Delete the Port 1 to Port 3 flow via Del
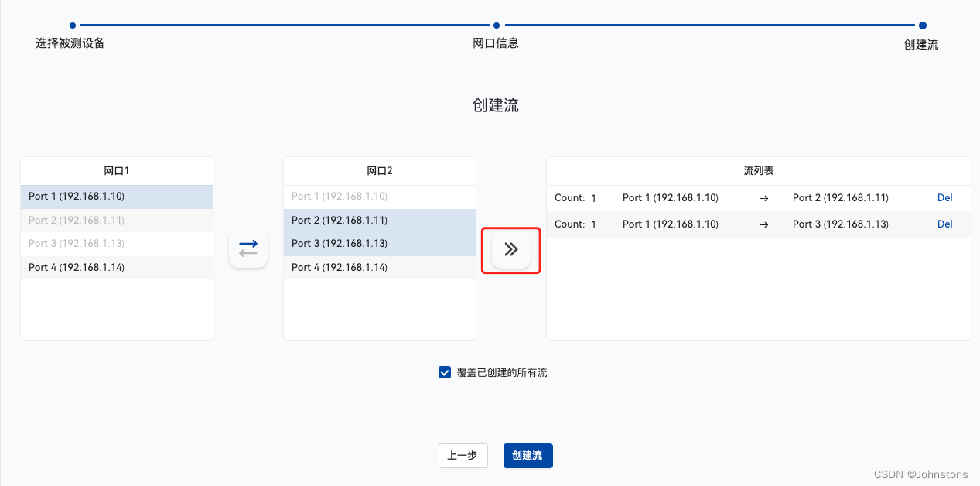The image size is (980, 486). pyautogui.click(x=944, y=224)
